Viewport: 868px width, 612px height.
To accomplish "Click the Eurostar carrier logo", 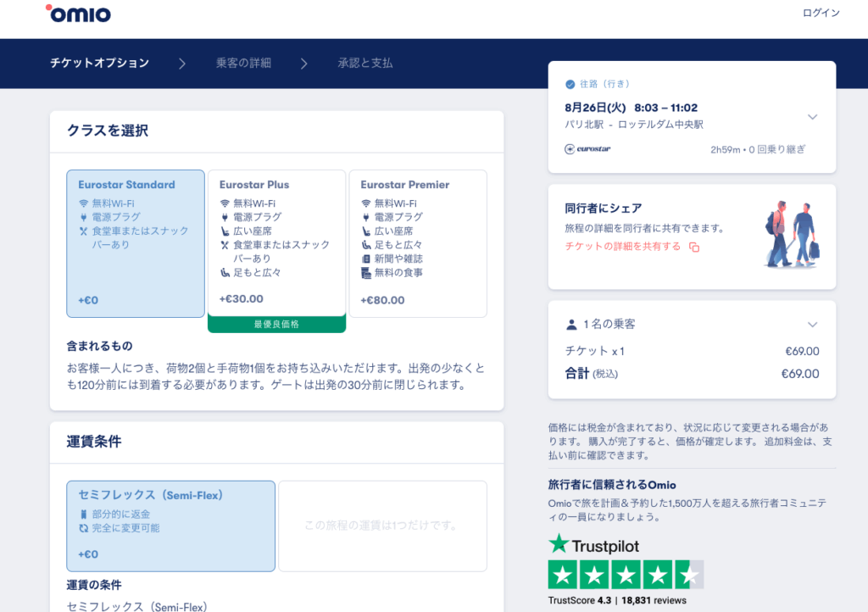I will (587, 149).
